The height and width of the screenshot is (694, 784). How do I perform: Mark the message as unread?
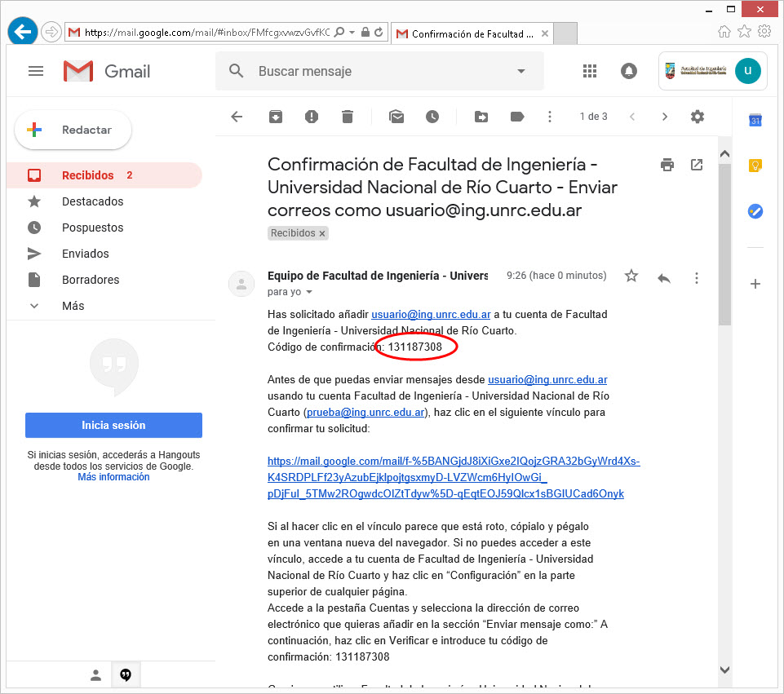point(396,117)
